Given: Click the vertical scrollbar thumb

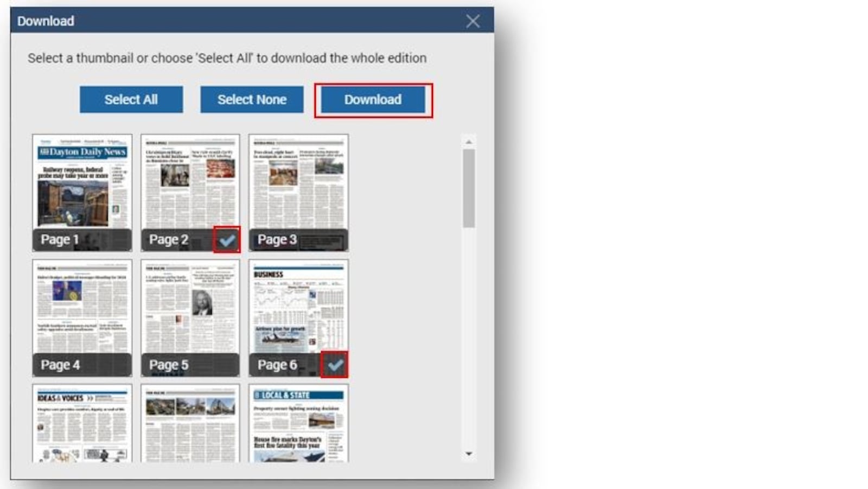Looking at the screenshot, I should (469, 188).
